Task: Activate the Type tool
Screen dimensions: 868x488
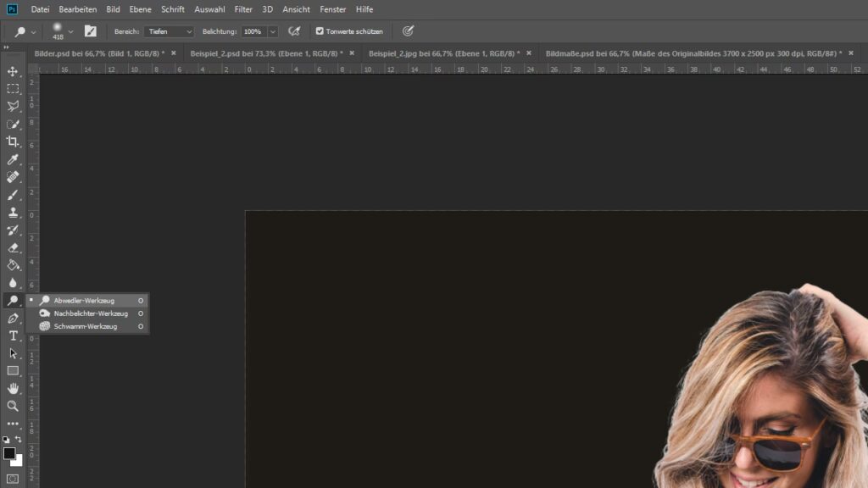Action: (13, 335)
